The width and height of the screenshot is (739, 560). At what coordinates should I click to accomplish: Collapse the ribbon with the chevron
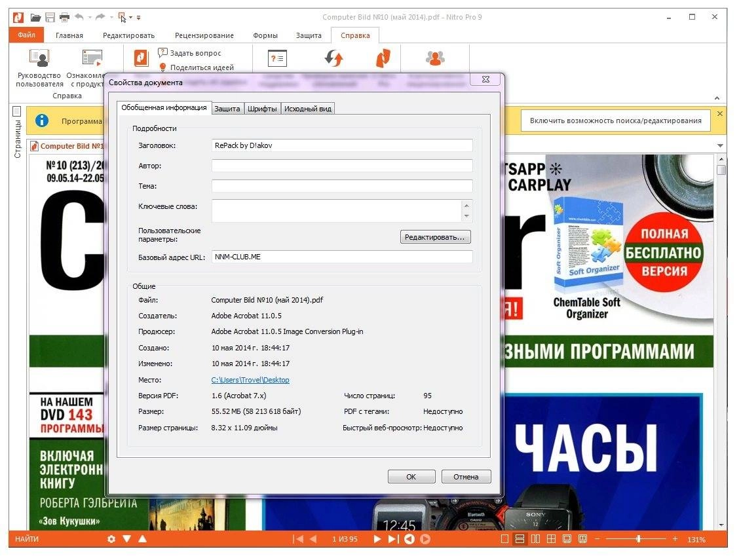coord(717,98)
